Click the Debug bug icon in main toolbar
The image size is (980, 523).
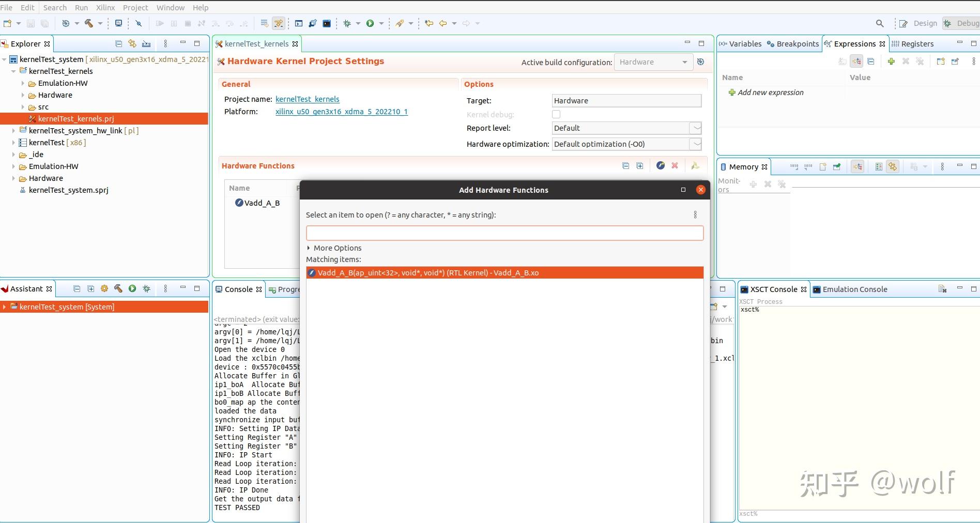tap(347, 23)
